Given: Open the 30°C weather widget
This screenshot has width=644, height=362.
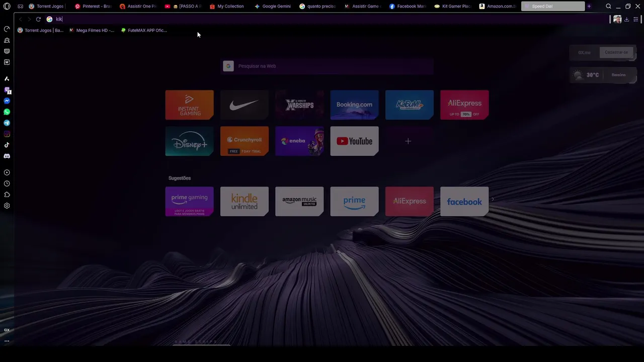Looking at the screenshot, I should (603, 75).
